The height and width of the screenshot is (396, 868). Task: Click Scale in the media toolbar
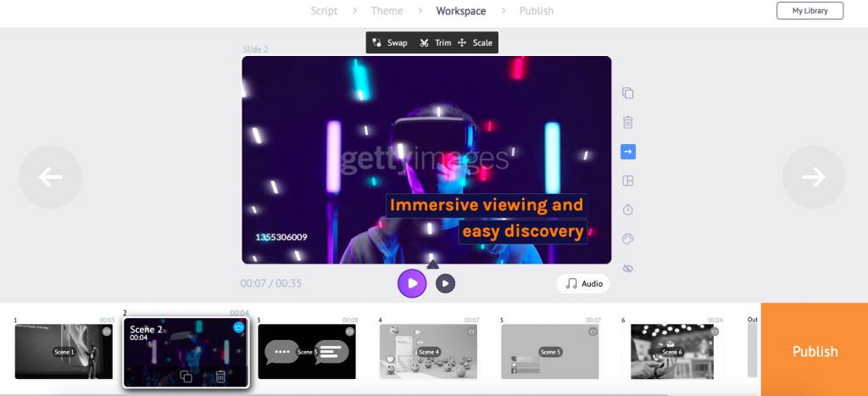[475, 42]
